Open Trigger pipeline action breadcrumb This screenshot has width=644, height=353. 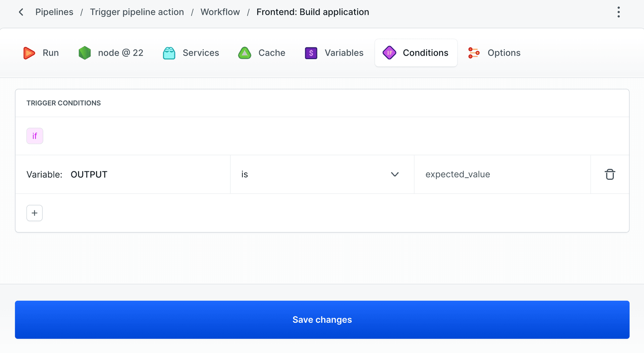137,12
